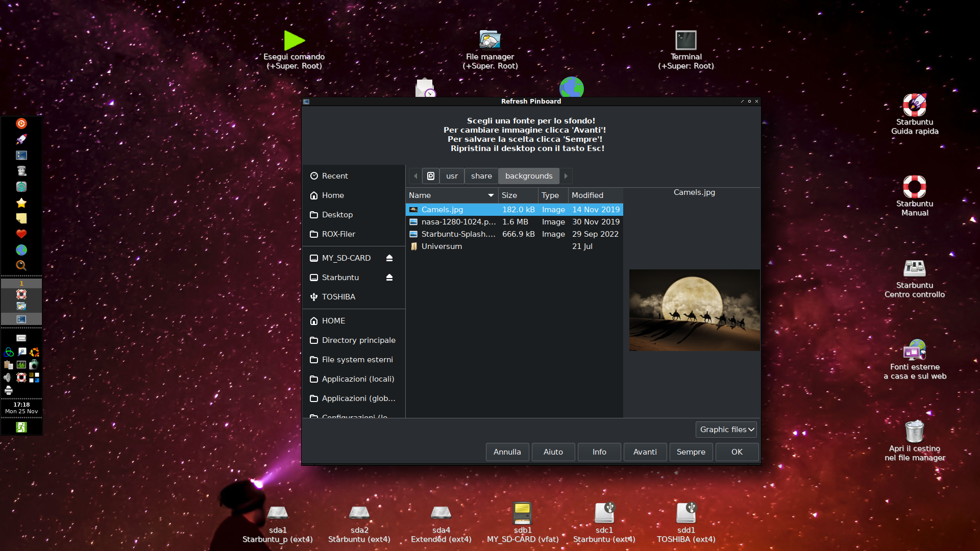Viewport: 980px width, 551px height.
Task: Eject the Starbuntu volume in sidebar
Action: pyautogui.click(x=389, y=278)
